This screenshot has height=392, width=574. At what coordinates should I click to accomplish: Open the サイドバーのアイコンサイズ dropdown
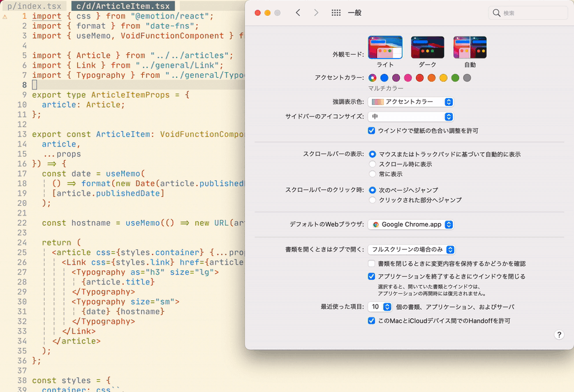click(411, 117)
